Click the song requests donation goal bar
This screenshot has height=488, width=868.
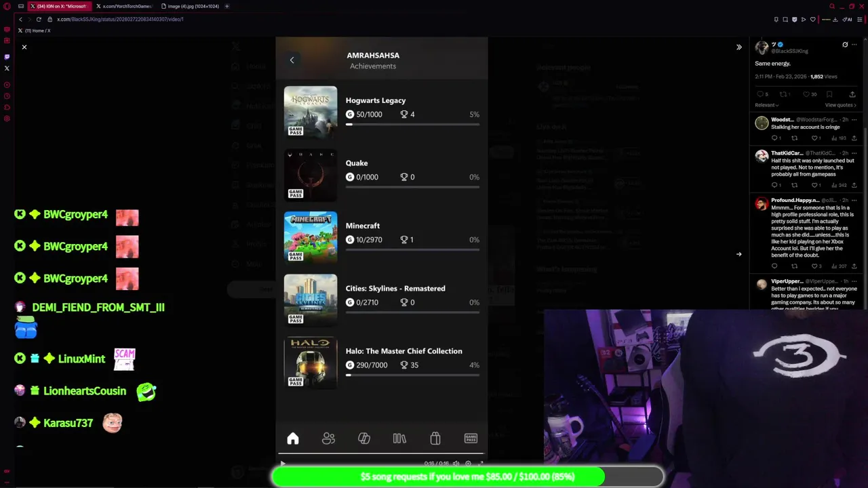468,476
